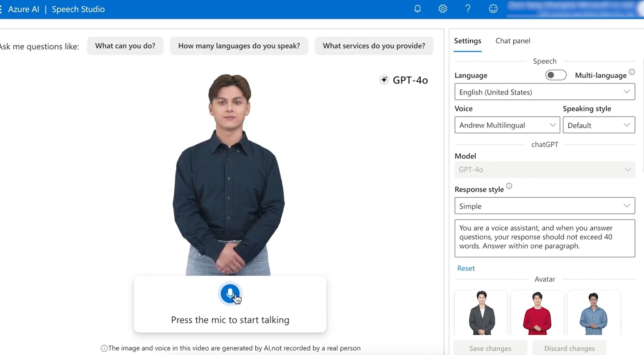Click the Response style info icon

[509, 186]
